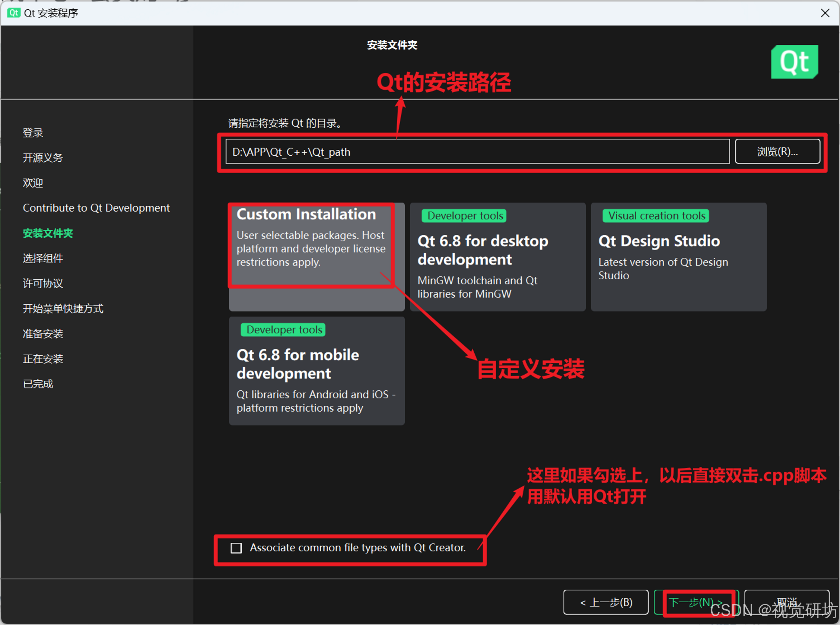Image resolution: width=840 pixels, height=625 pixels.
Task: Click the Developer tools tag on the mobile card
Action: [284, 330]
